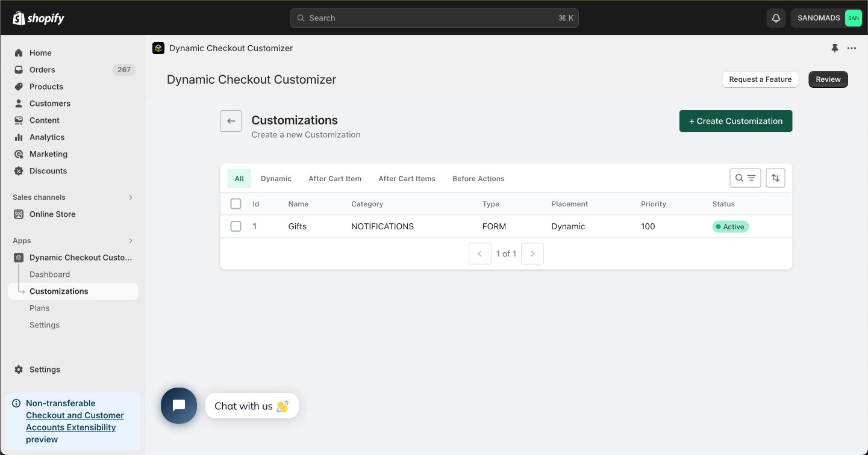Image resolution: width=868 pixels, height=455 pixels.
Task: Click the Request a Feature button
Action: click(x=760, y=79)
